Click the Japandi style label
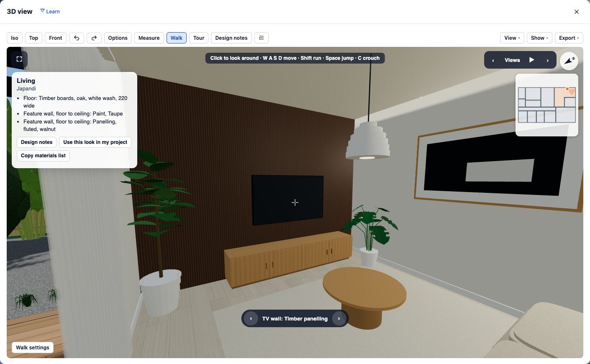590x364 pixels. tap(26, 89)
